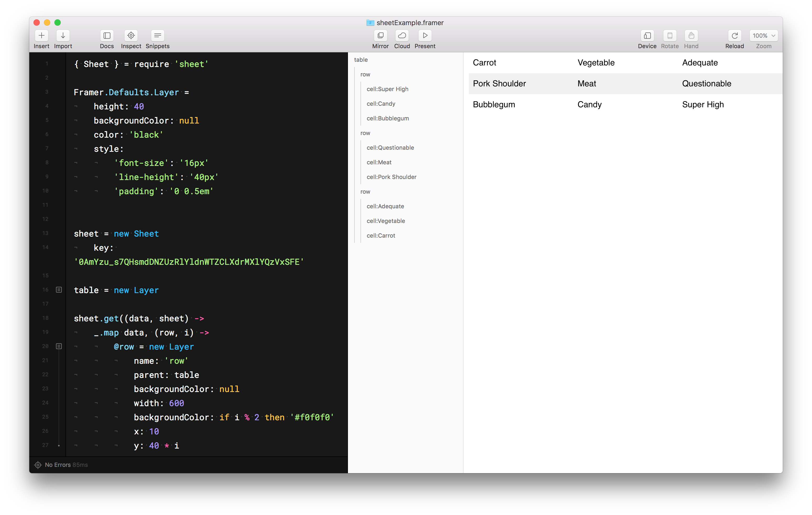The width and height of the screenshot is (812, 515).
Task: Collapse the code fold on line 16
Action: pyautogui.click(x=59, y=290)
